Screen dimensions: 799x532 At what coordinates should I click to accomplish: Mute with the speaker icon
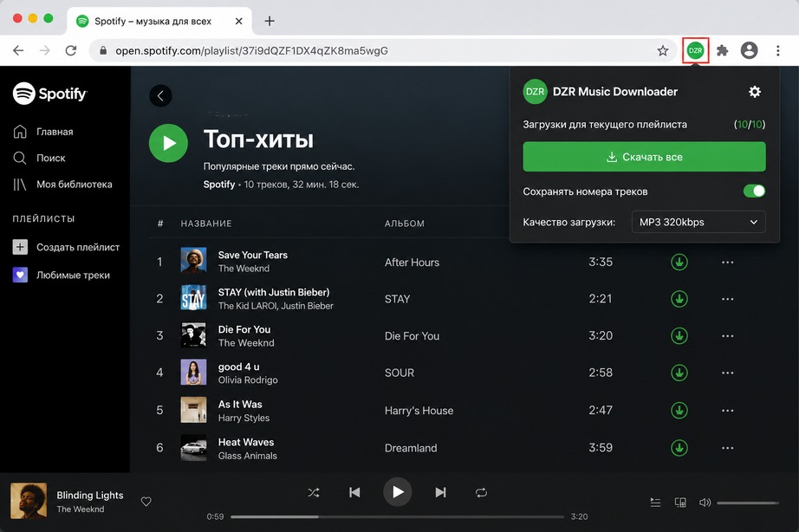(705, 503)
